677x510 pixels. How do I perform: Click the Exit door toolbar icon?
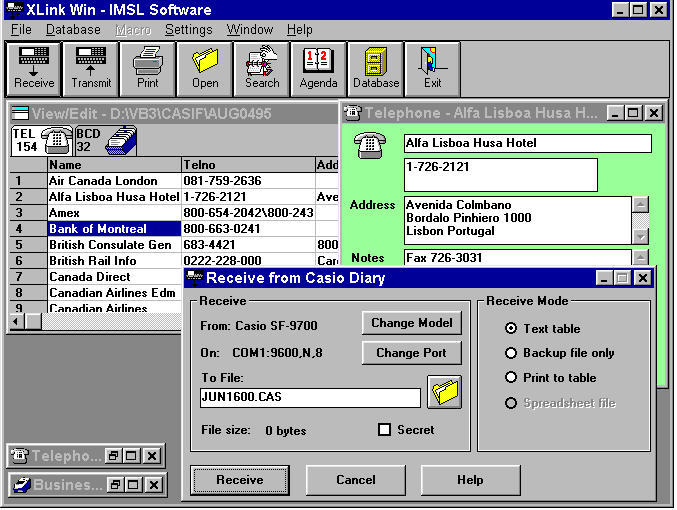tap(433, 68)
